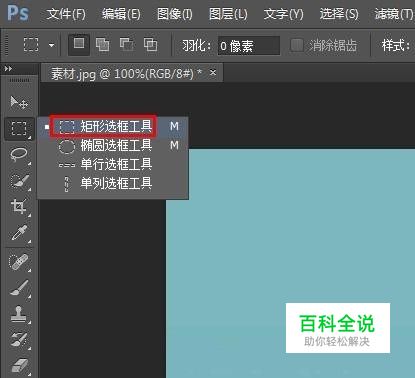Select the Crop tool

tap(19, 207)
